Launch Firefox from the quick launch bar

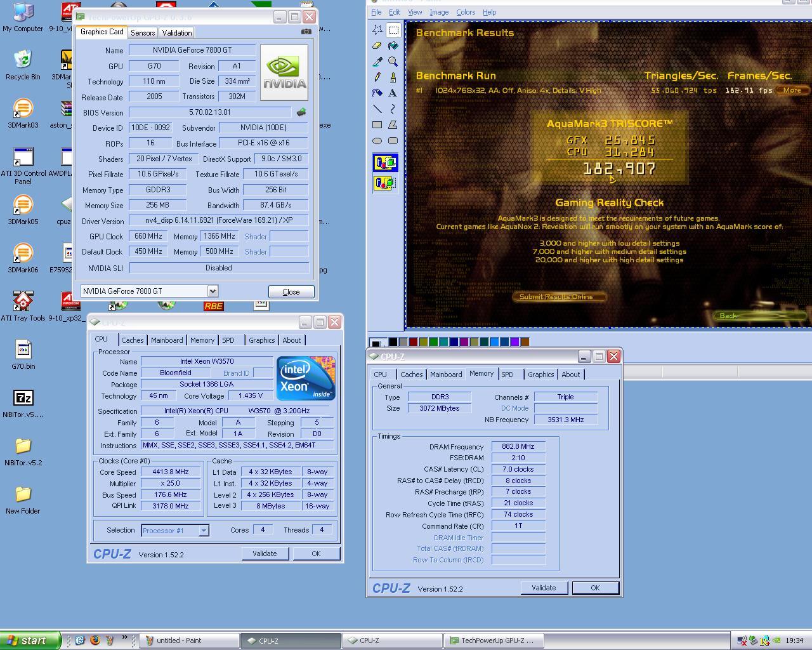coord(95,640)
